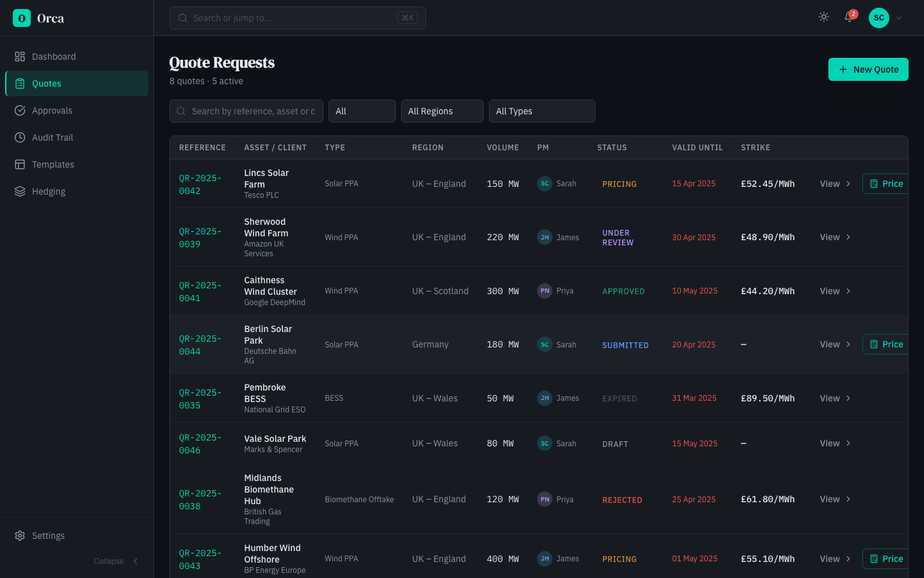Focus the global Search or jump to field

(298, 18)
